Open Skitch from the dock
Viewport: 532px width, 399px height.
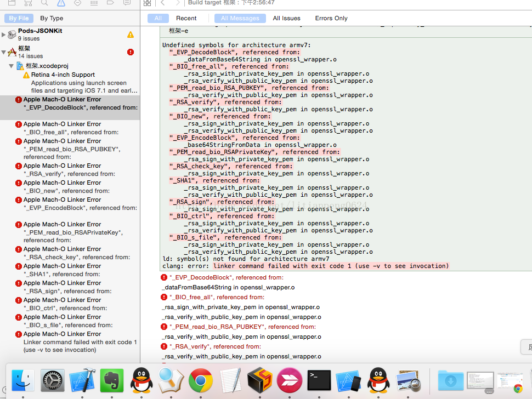pos(290,380)
